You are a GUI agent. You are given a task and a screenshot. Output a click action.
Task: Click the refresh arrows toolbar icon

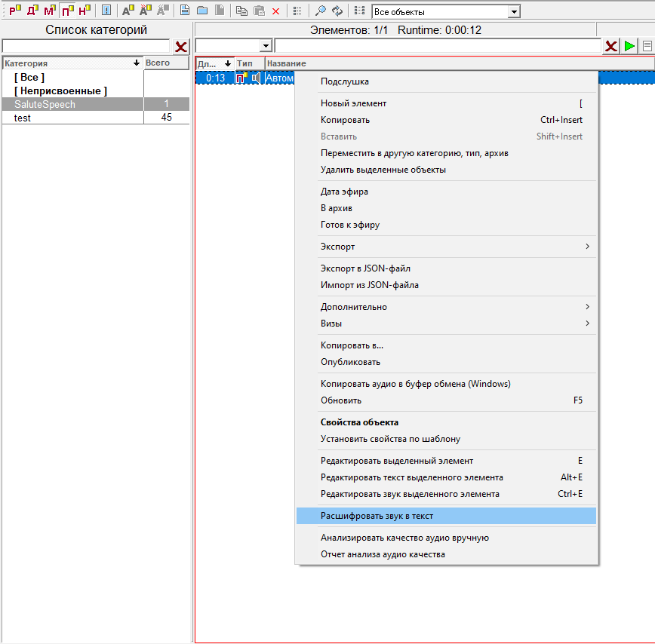click(x=337, y=11)
